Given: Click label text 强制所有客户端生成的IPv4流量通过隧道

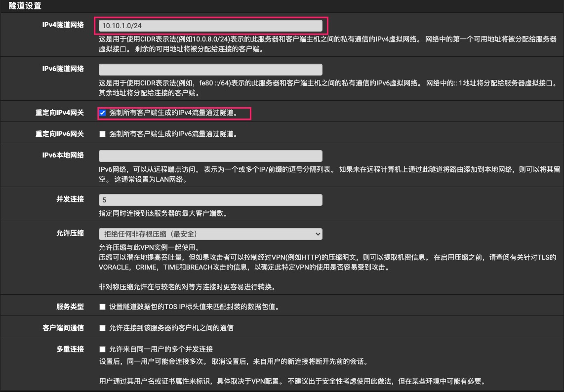Looking at the screenshot, I should click(x=173, y=113).
